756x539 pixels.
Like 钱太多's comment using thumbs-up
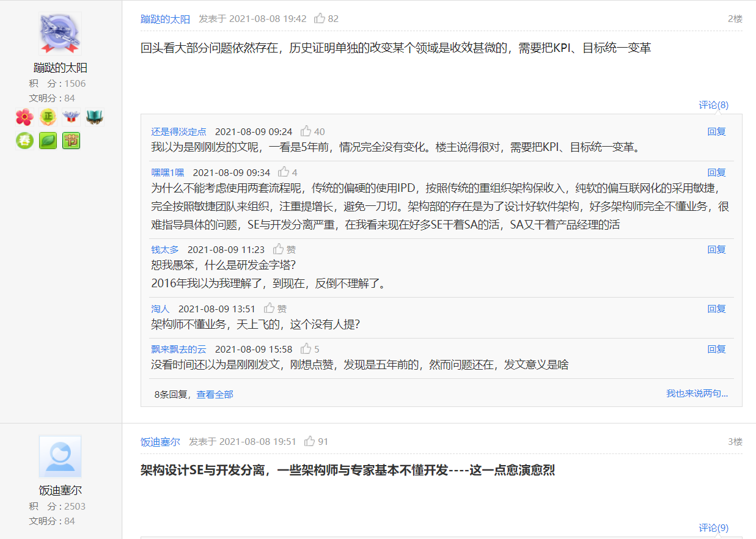click(x=279, y=249)
